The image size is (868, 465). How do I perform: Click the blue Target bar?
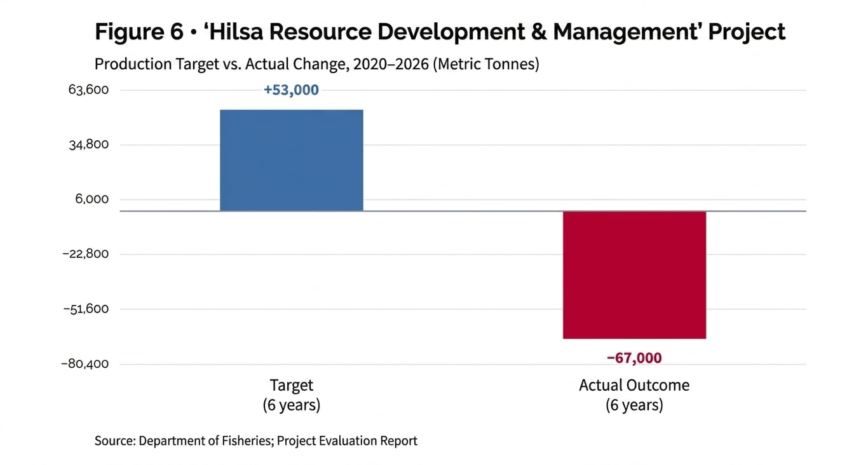tap(292, 160)
